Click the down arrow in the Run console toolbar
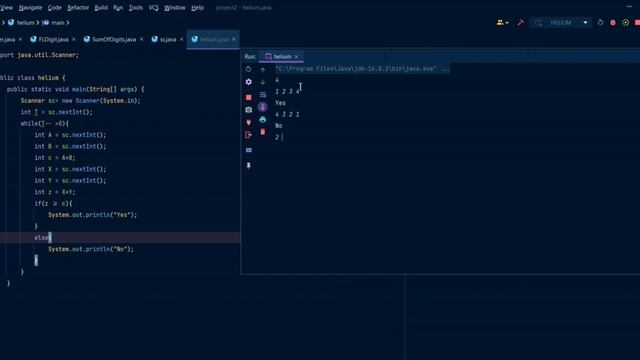This screenshot has height=360, width=640. coord(262,82)
